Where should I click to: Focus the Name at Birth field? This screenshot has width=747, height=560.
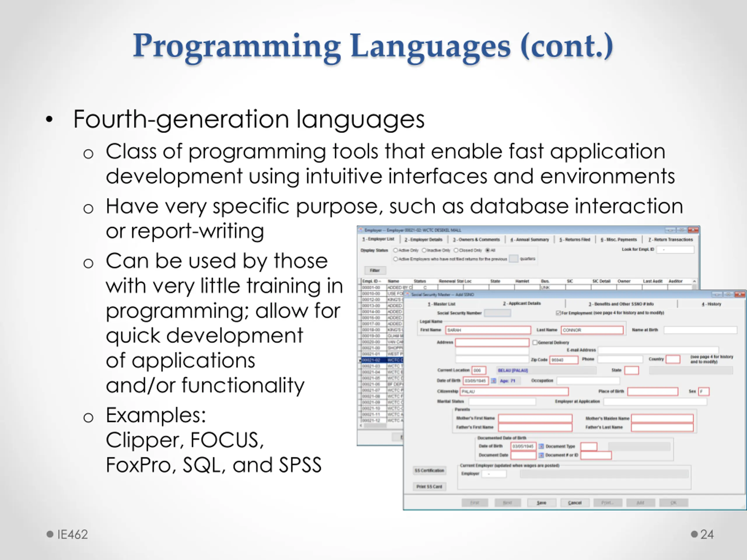[x=700, y=330]
